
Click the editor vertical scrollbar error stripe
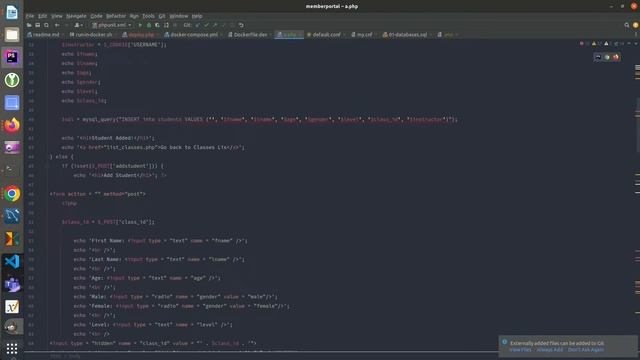click(x=637, y=196)
